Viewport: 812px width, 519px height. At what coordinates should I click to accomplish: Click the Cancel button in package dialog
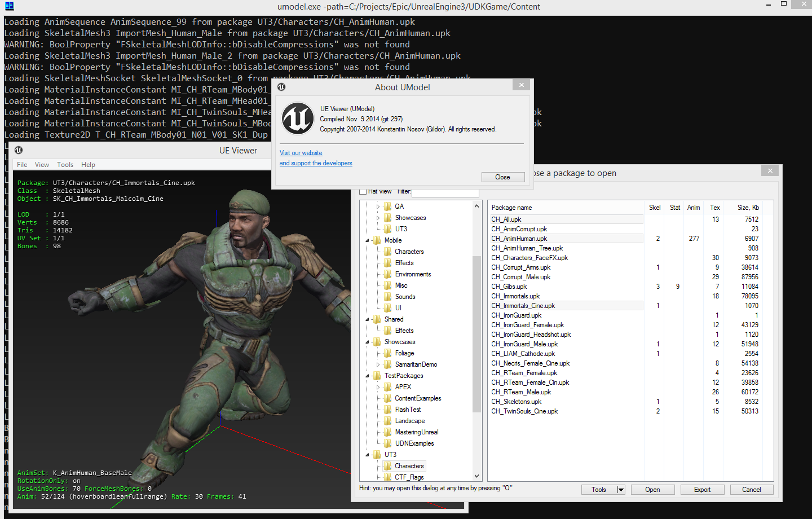click(751, 490)
